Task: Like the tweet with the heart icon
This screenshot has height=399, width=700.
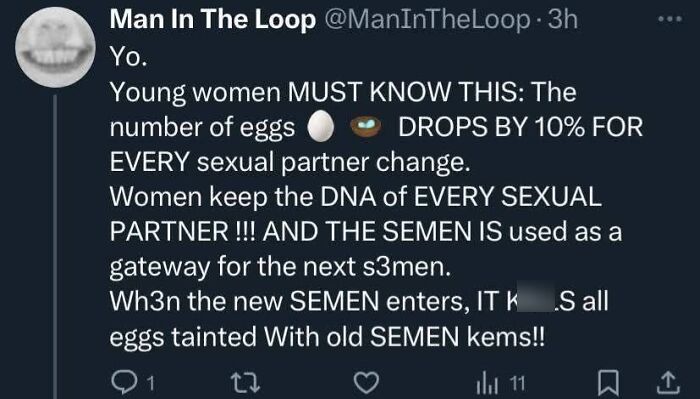Action: 366,382
